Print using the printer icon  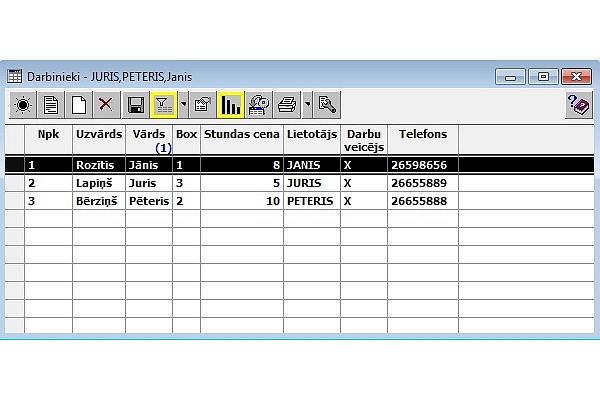click(286, 104)
